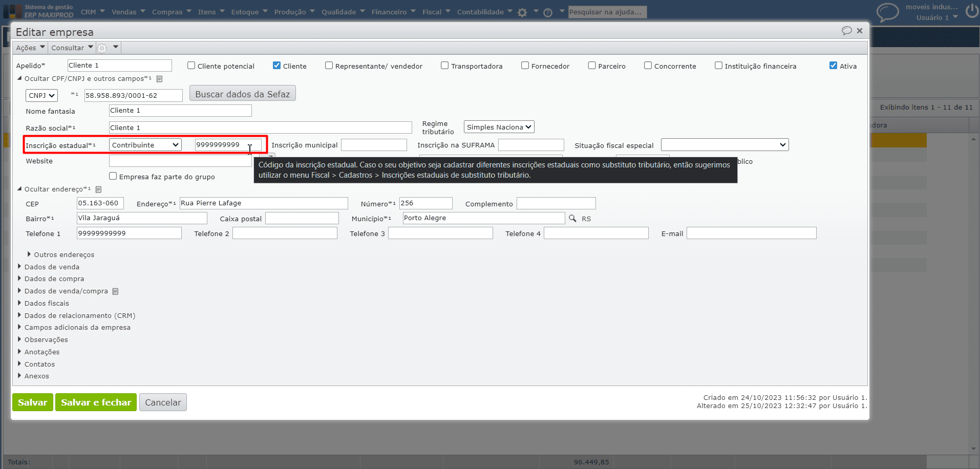This screenshot has height=469, width=980.
Task: Open the dialog comment bubble icon
Action: click(846, 31)
